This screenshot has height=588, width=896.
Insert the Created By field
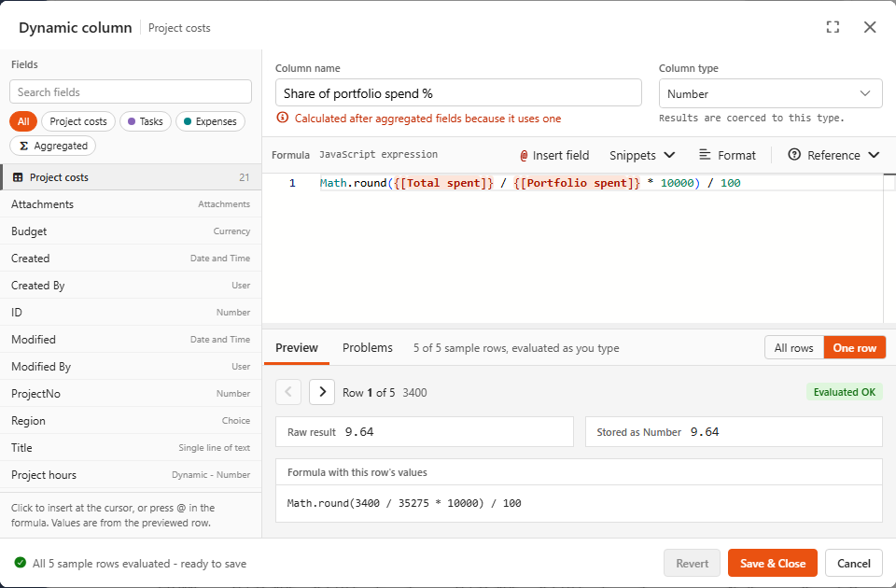point(131,286)
